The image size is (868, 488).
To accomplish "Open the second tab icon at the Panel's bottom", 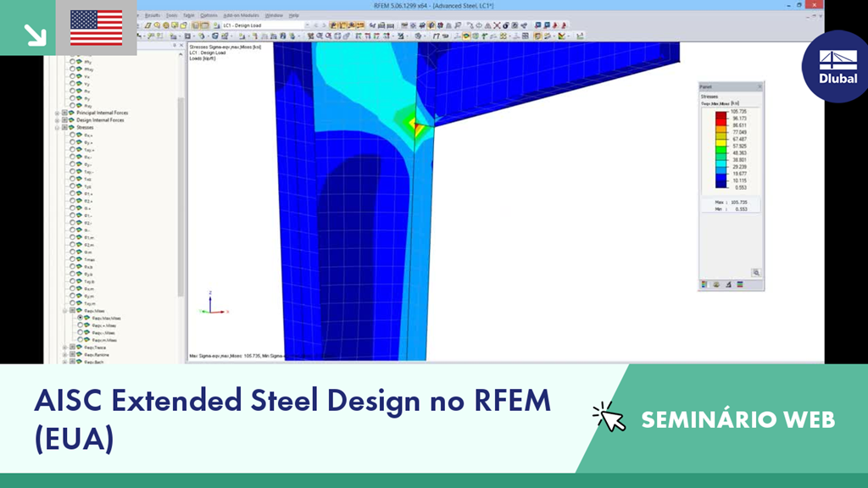I will point(716,285).
